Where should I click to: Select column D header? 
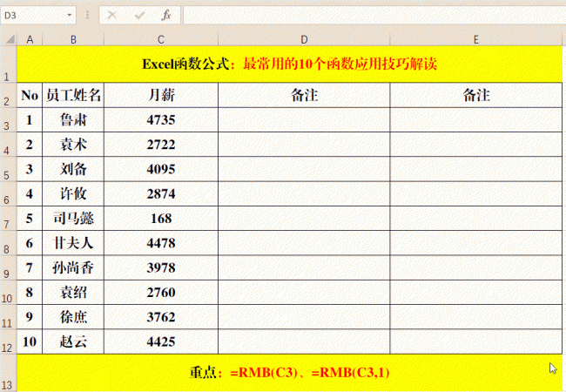pos(304,39)
